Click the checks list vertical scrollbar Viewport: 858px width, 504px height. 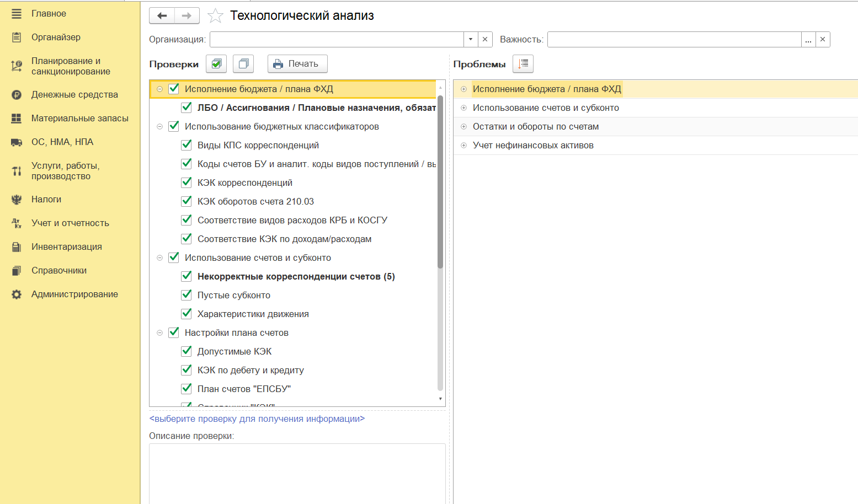point(440,221)
